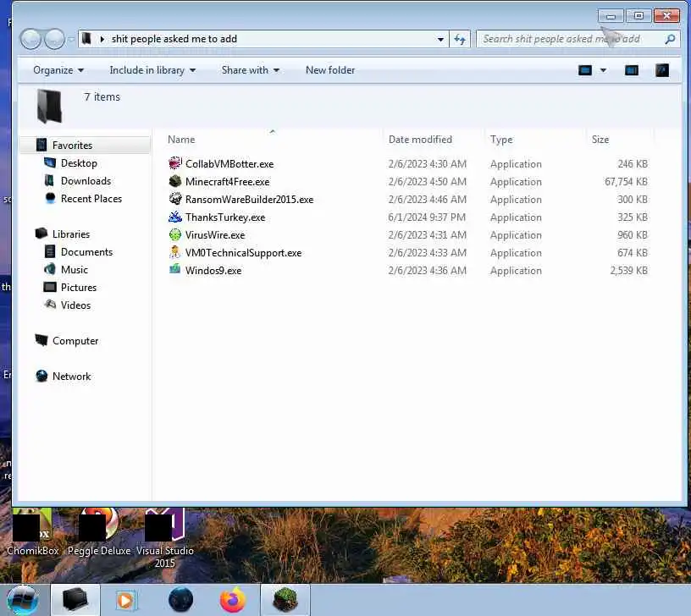691x616 pixels.
Task: Open the Documents library
Action: click(86, 252)
